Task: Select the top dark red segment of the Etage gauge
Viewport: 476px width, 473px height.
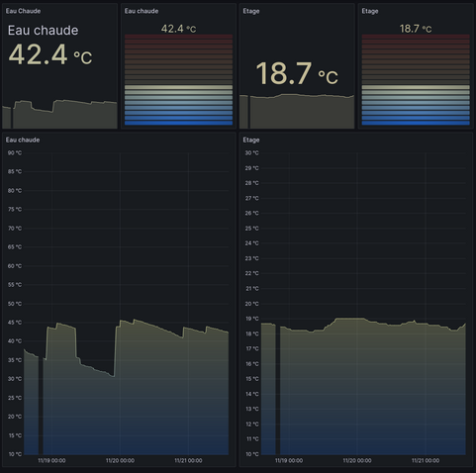Action: click(x=416, y=37)
